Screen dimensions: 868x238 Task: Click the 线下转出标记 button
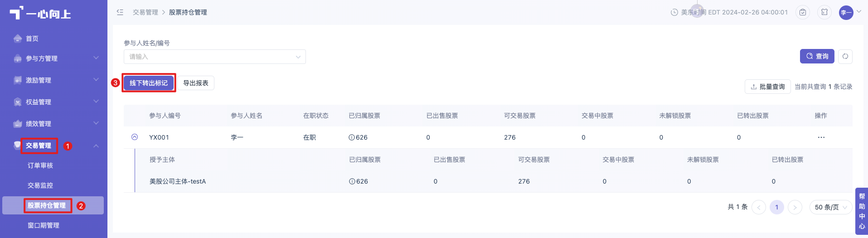click(x=149, y=83)
